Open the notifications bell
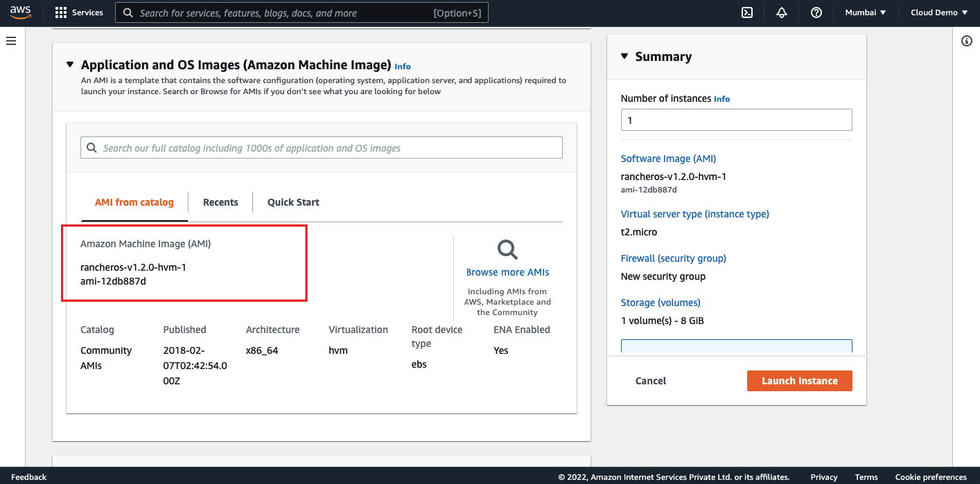Screen dimensions: 980x484 coord(782,12)
